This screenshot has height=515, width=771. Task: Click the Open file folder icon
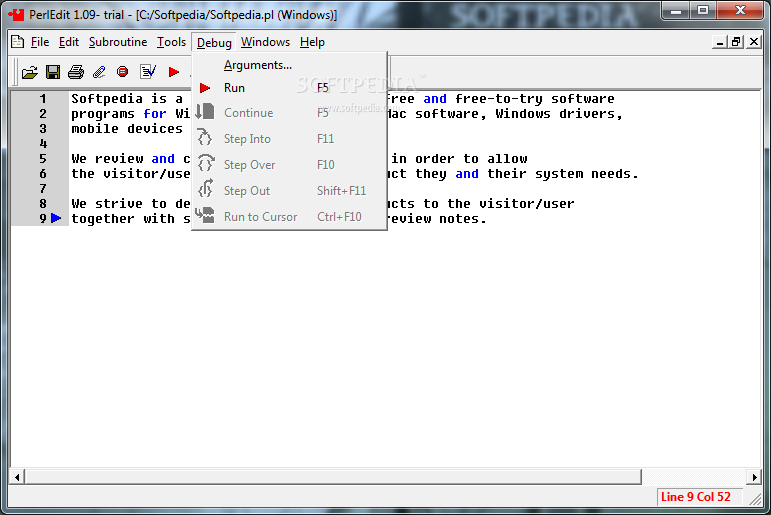point(30,72)
